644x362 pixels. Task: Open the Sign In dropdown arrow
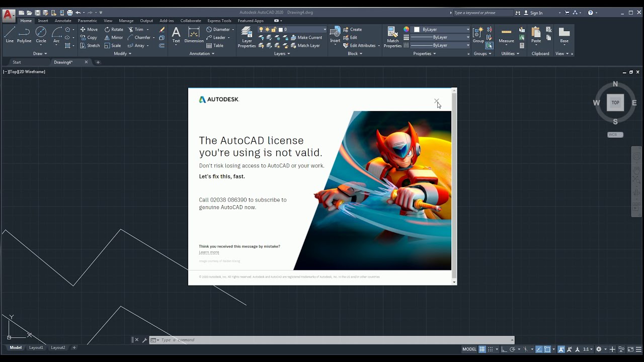(x=559, y=13)
